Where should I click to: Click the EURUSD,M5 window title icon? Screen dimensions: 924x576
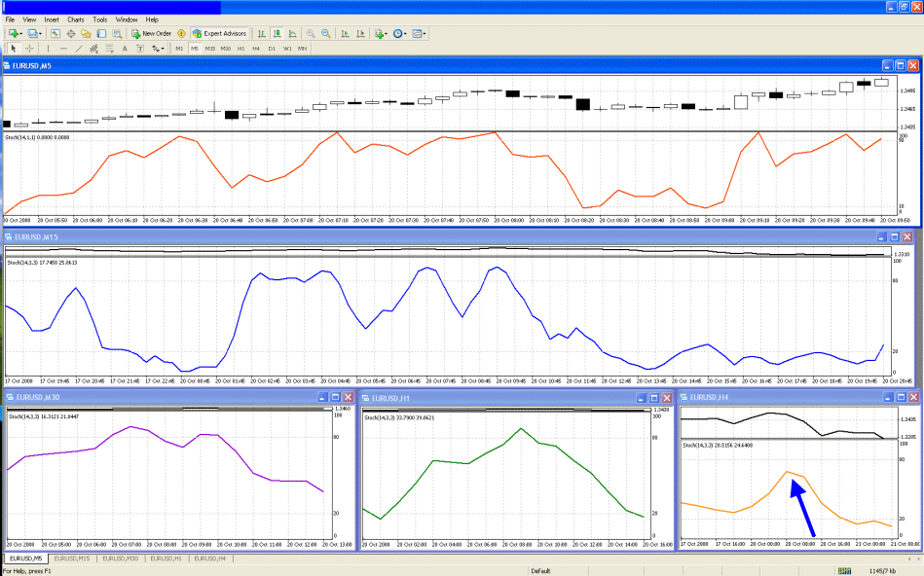pyautogui.click(x=7, y=65)
